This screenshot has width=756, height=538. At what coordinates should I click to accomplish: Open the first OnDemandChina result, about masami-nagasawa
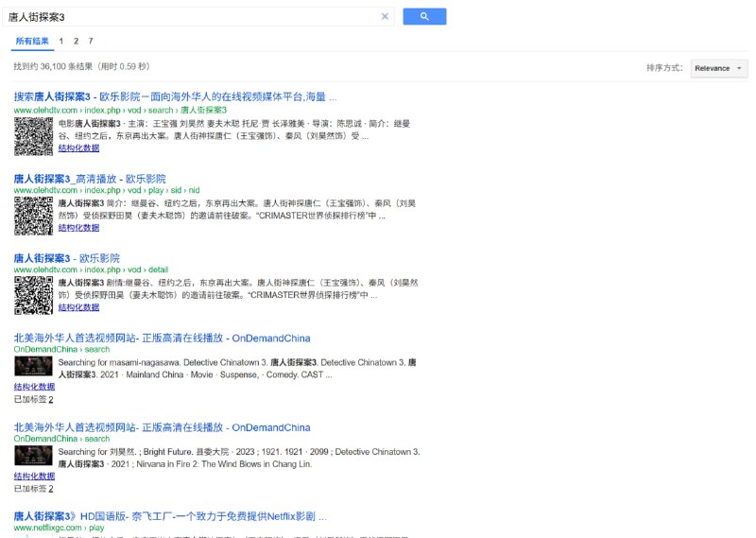pyautogui.click(x=162, y=338)
